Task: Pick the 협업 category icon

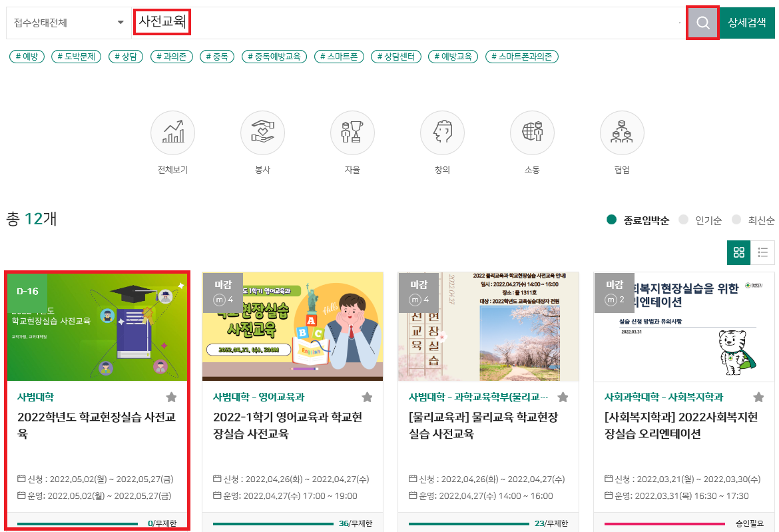Action: click(x=622, y=133)
